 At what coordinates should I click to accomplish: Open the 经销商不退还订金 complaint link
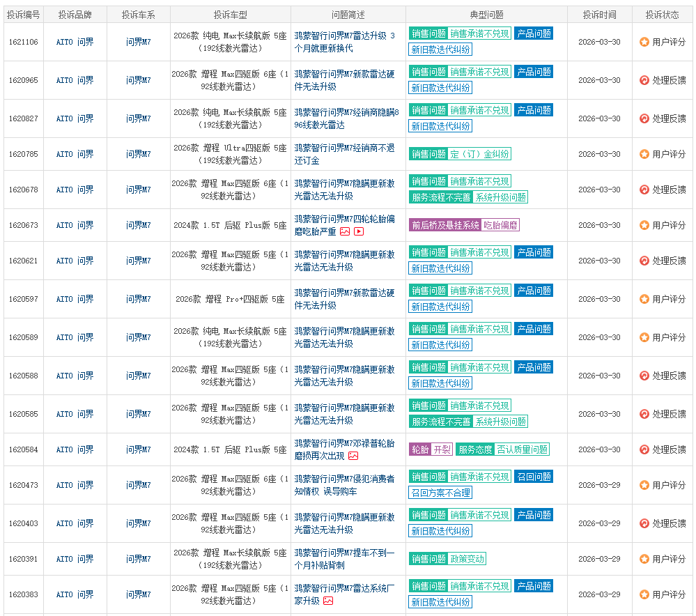tap(344, 154)
